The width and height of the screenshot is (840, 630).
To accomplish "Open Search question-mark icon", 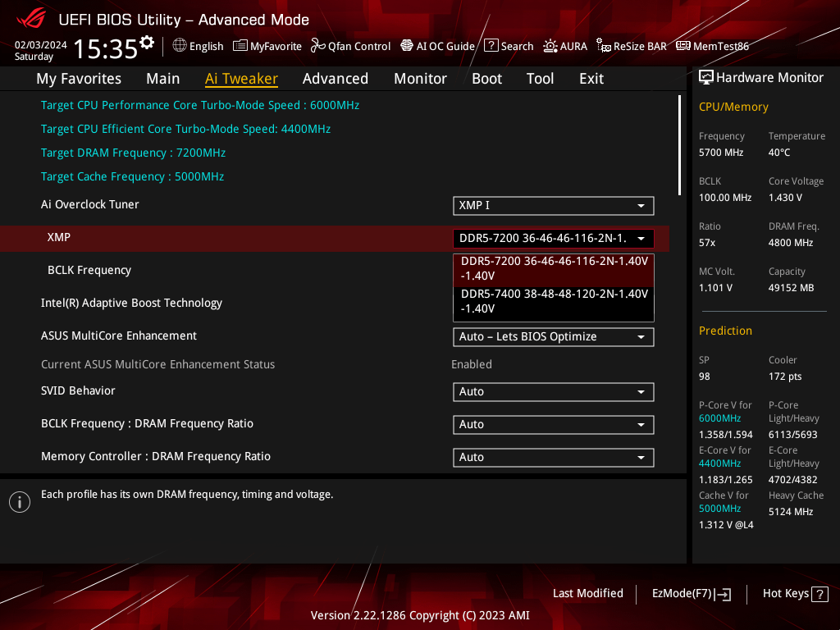I will tap(491, 46).
